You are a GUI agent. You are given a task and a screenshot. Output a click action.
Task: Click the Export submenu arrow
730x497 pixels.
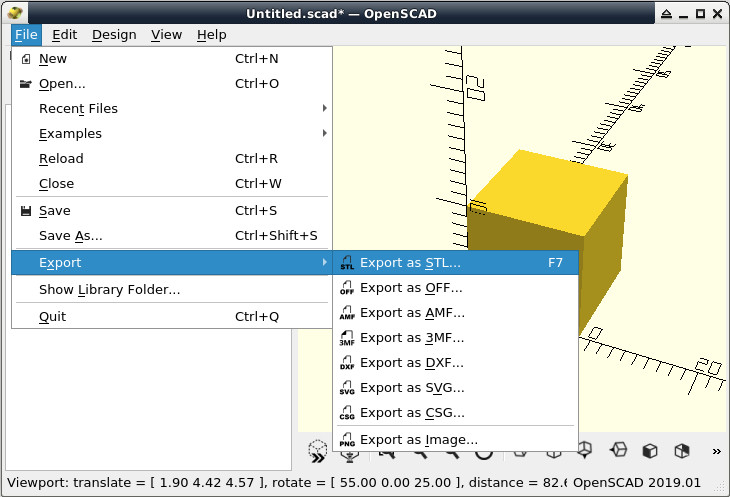pos(324,262)
